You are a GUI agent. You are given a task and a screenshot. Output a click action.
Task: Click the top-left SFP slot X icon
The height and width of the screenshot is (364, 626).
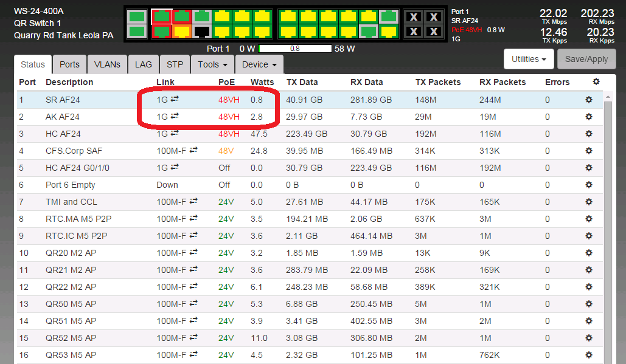414,17
